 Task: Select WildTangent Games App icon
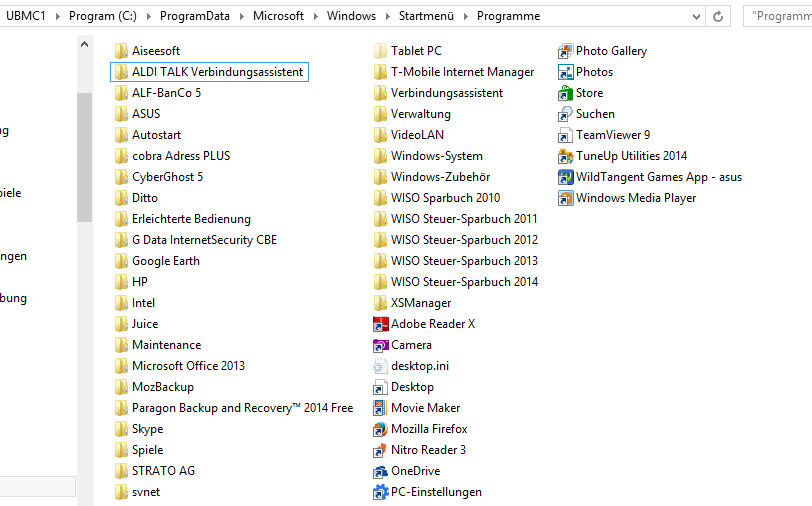(566, 177)
